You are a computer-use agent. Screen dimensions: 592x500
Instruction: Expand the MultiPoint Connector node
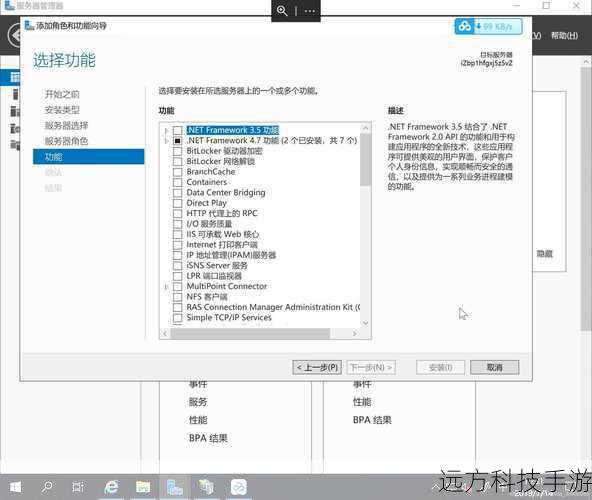point(166,287)
